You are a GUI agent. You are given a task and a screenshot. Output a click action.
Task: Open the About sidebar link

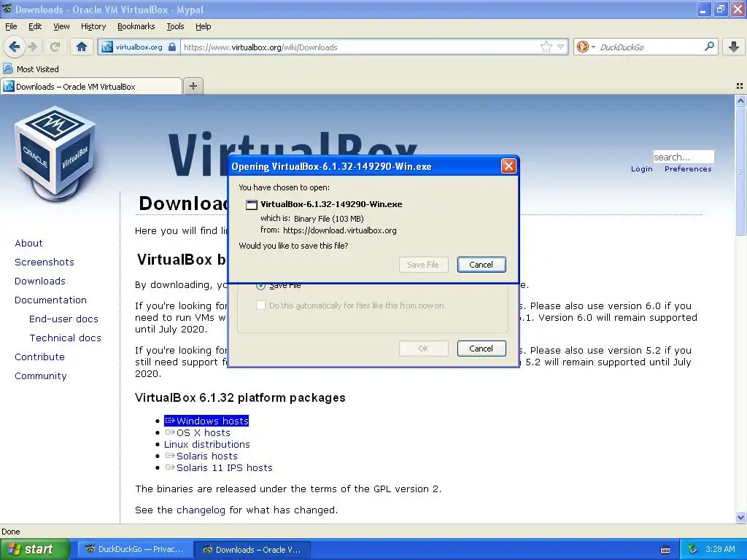pos(28,243)
